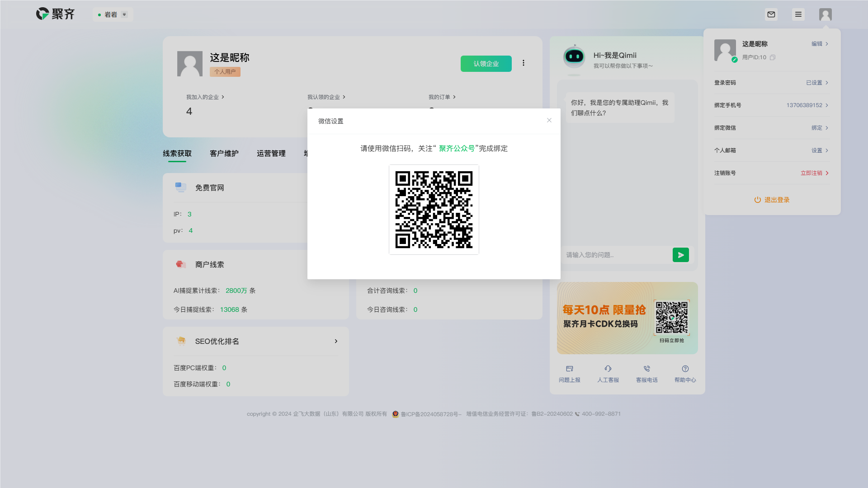Focus the 请输入您的问题 chat input
The width and height of the screenshot is (868, 488).
tap(617, 255)
